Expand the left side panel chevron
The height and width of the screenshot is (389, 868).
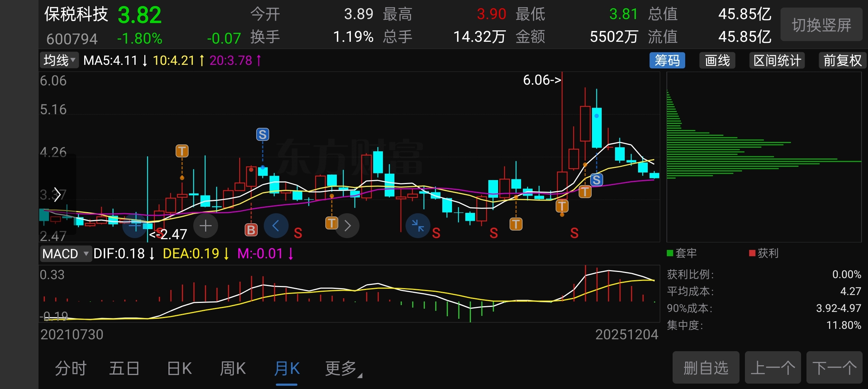click(57, 194)
